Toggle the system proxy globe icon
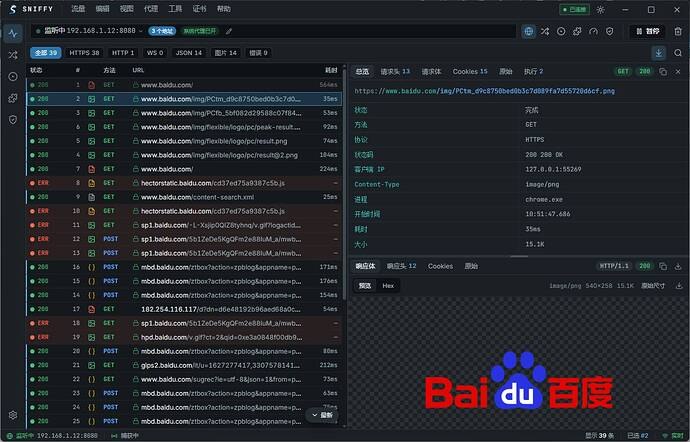The image size is (690, 442). [529, 31]
